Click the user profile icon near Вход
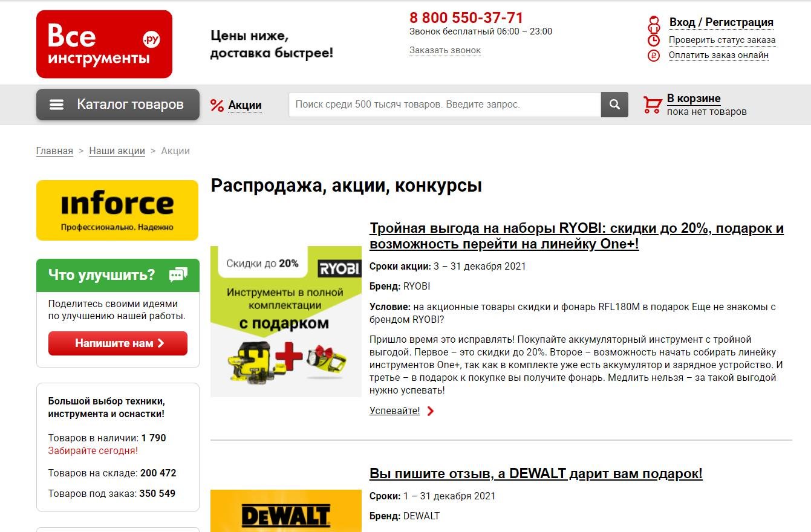This screenshot has width=811, height=532. coord(654,23)
